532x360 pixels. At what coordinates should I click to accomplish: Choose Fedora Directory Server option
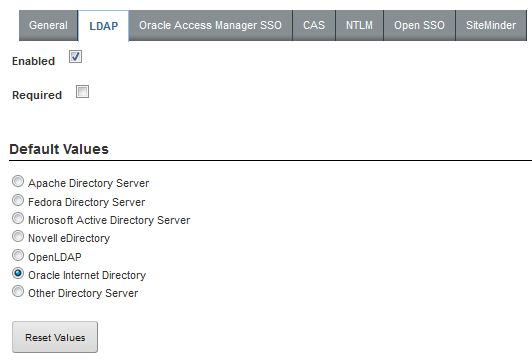(18, 200)
